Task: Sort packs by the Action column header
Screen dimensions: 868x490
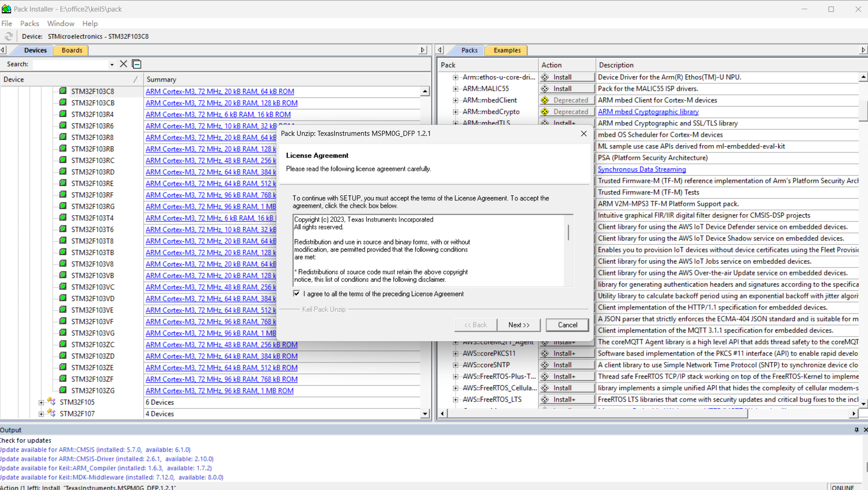Action: [x=566, y=65]
